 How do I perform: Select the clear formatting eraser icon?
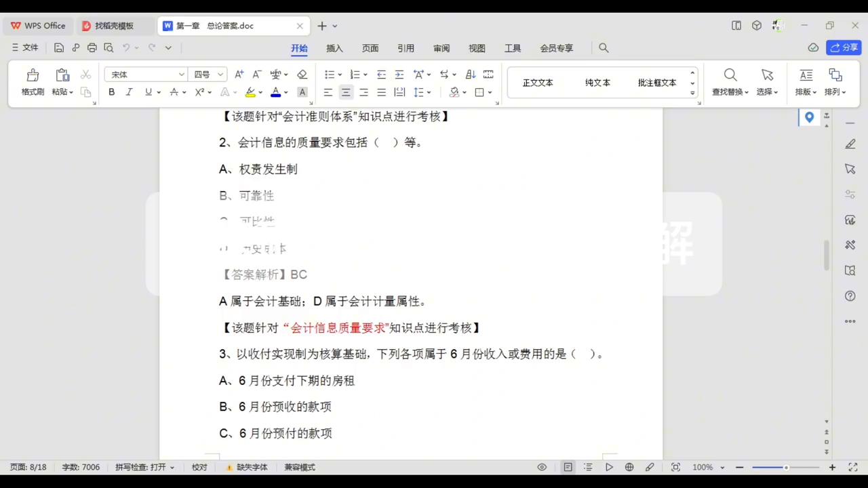pyautogui.click(x=302, y=75)
